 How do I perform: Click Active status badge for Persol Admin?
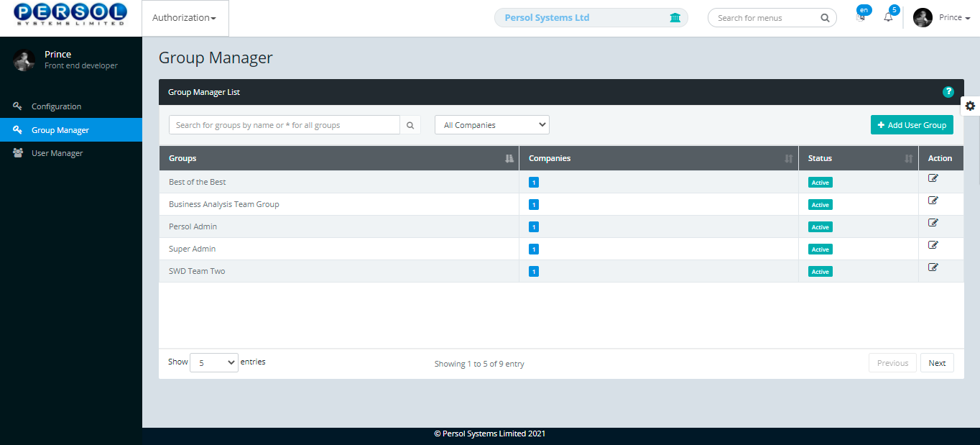point(820,227)
